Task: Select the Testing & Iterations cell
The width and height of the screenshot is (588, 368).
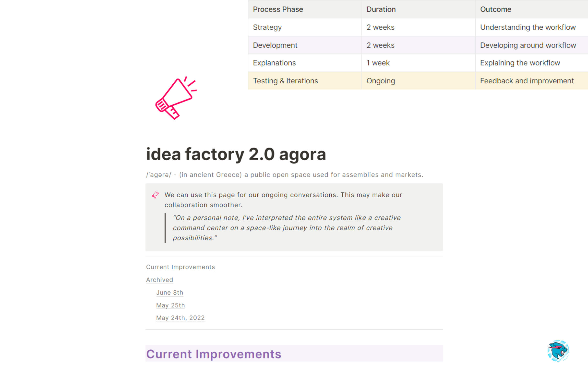Action: pos(285,81)
